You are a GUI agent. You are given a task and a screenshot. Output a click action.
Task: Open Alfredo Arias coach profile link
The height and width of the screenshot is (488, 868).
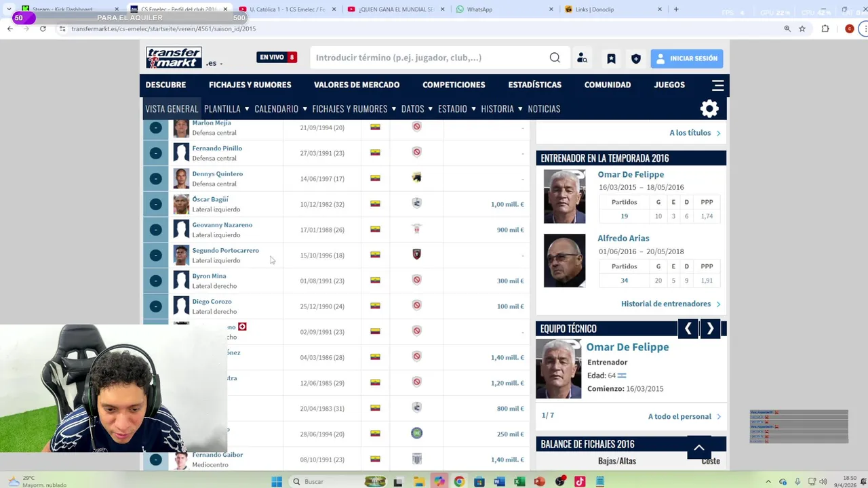pyautogui.click(x=623, y=239)
